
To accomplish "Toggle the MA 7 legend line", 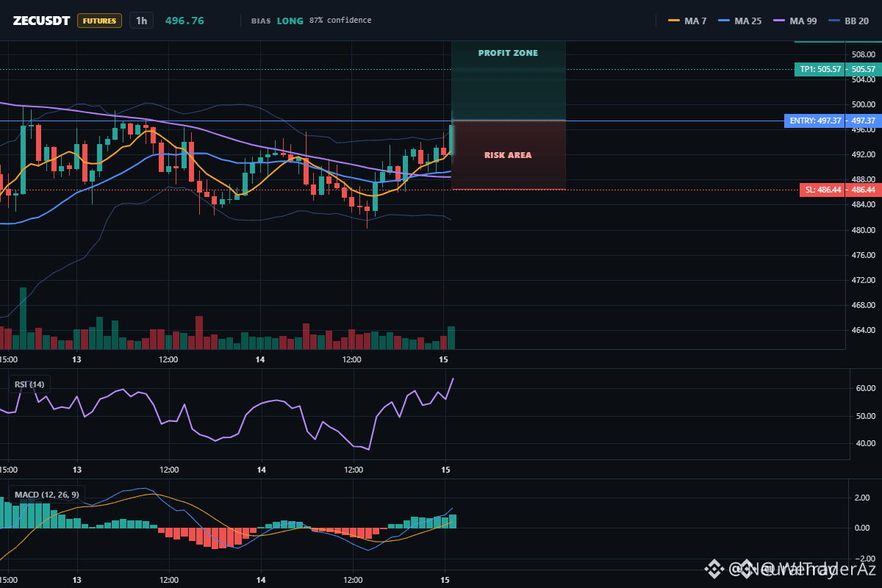I will pos(687,21).
